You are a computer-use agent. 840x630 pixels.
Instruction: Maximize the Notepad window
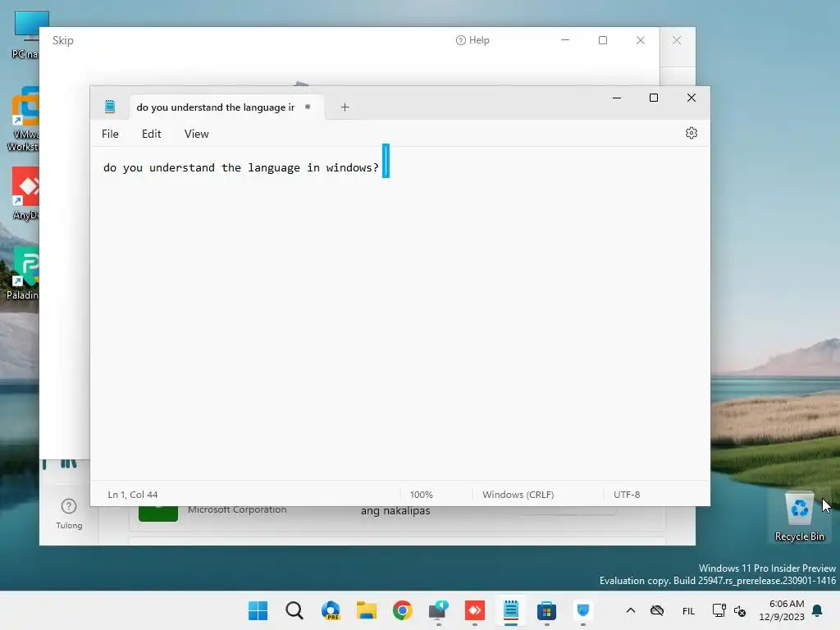point(654,98)
